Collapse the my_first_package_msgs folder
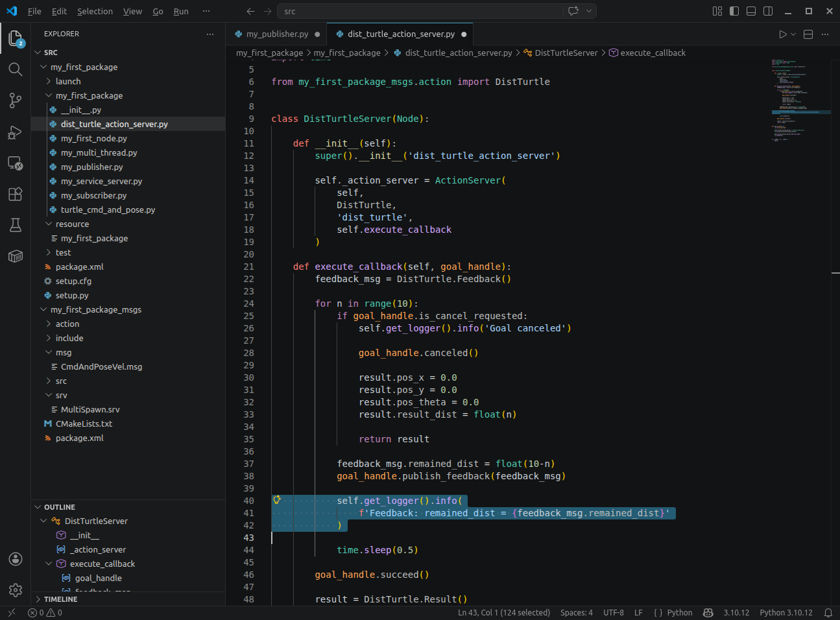840x620 pixels. click(128, 309)
